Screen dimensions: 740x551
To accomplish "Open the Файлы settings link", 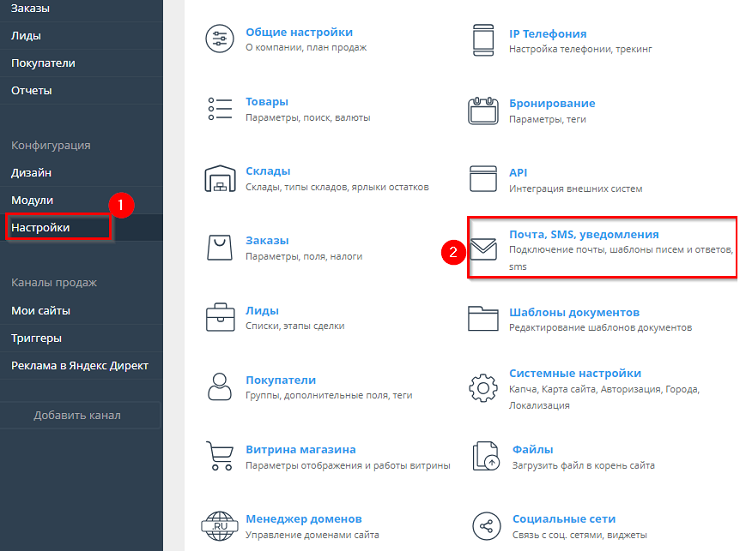I will click(531, 449).
